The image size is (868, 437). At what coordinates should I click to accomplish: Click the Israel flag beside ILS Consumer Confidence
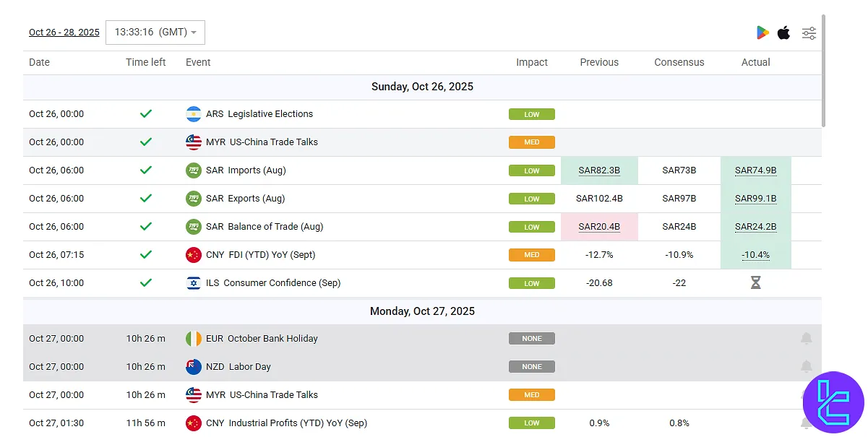pyautogui.click(x=194, y=283)
